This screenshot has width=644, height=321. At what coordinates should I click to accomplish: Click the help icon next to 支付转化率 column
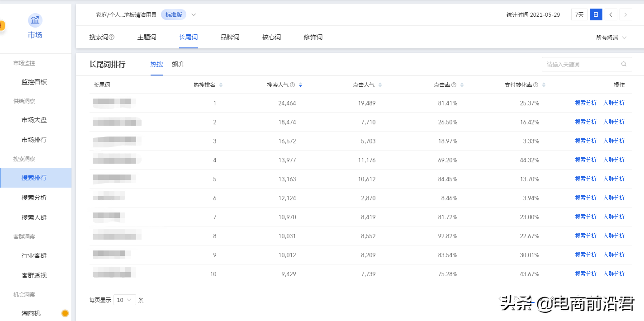point(536,85)
